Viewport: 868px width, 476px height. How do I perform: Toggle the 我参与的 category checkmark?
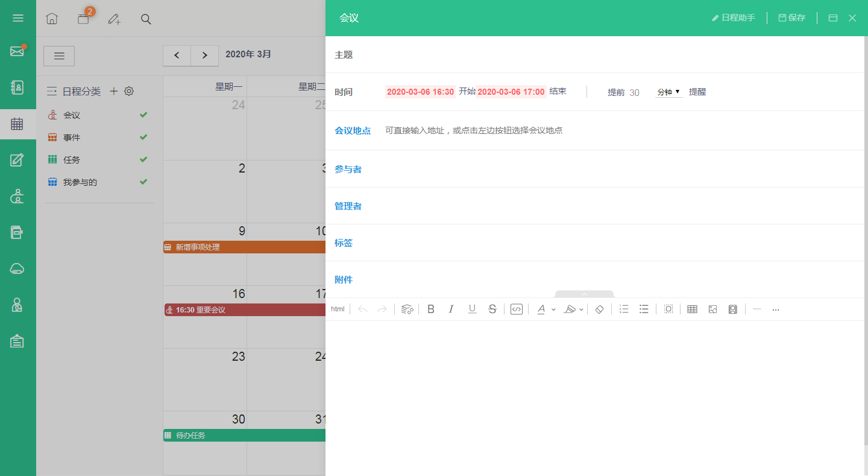click(143, 182)
